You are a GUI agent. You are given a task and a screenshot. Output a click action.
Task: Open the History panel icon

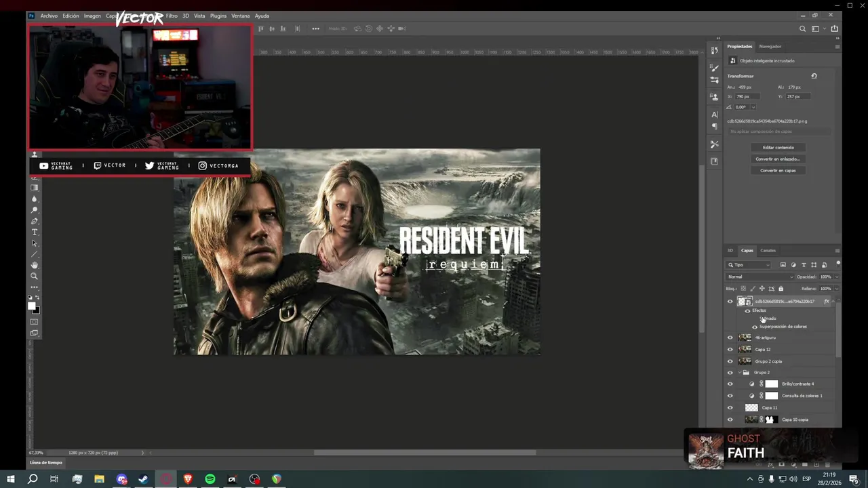(715, 50)
